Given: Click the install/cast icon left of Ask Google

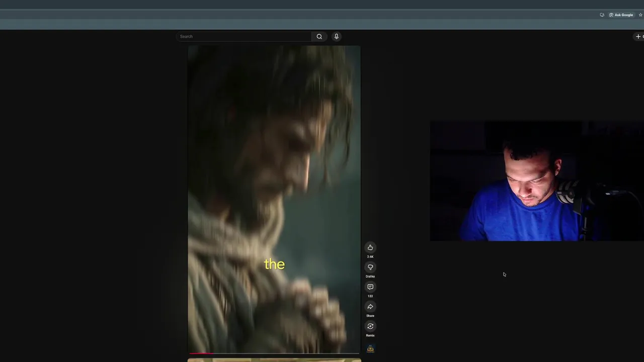Looking at the screenshot, I should [x=602, y=15].
